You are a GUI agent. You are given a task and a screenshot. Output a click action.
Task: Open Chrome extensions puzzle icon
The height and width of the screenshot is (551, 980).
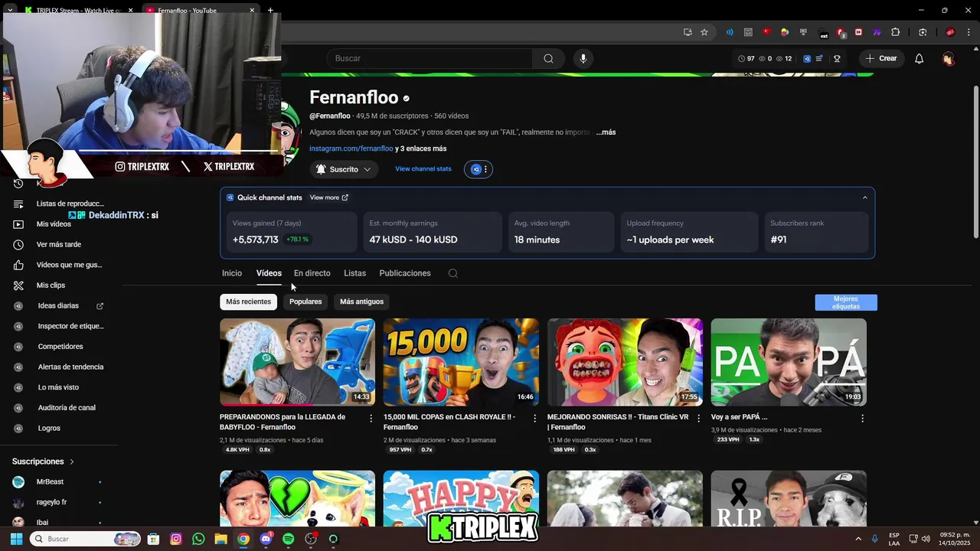point(895,32)
